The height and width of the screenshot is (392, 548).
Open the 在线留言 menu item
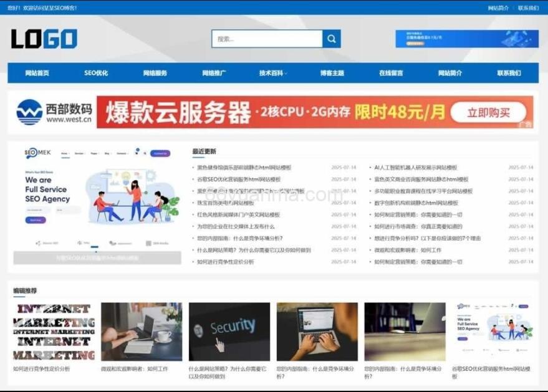coord(390,72)
